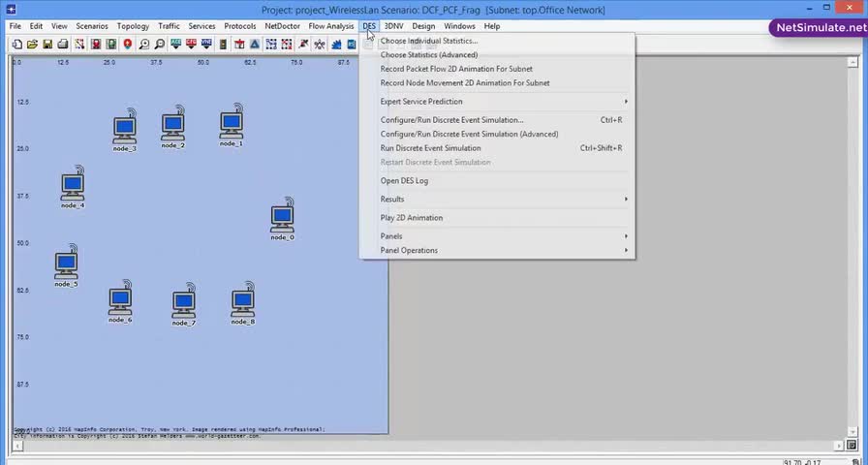Click the red map pin toolbar icon
The height and width of the screenshot is (465, 868).
[x=128, y=45]
